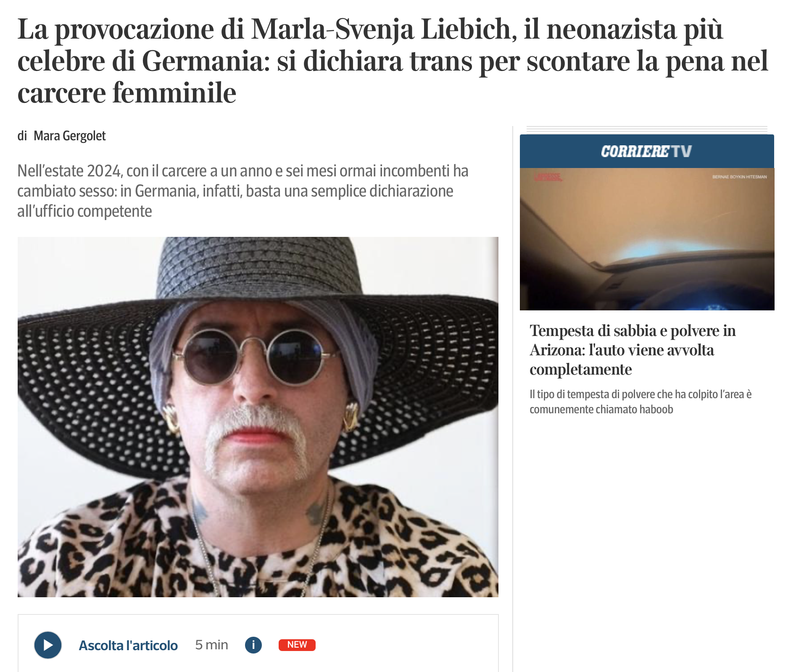Click the main article photo
This screenshot has width=796, height=672.
[x=258, y=417]
